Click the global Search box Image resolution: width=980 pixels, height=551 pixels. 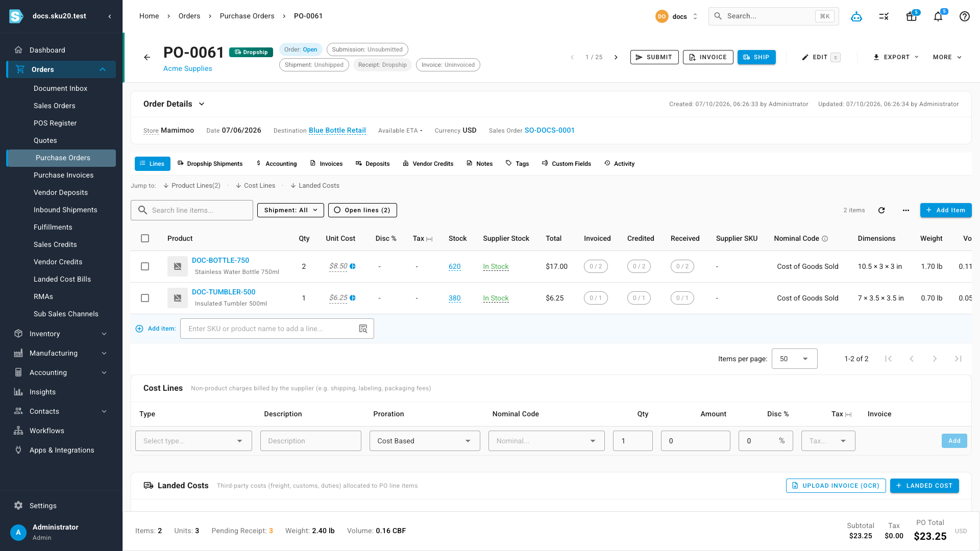click(774, 16)
